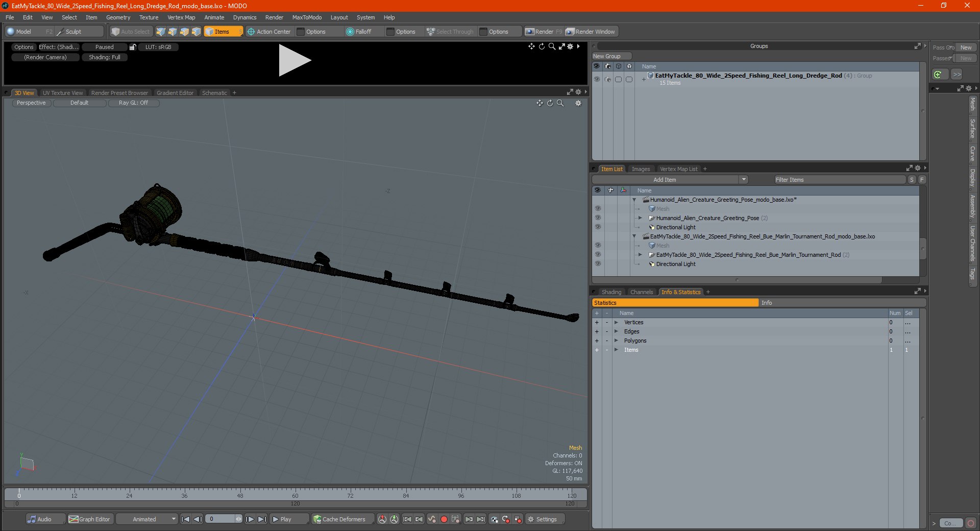Hide the Humanoid_Alien_Creature_Greeting_Pose item

(x=597, y=218)
